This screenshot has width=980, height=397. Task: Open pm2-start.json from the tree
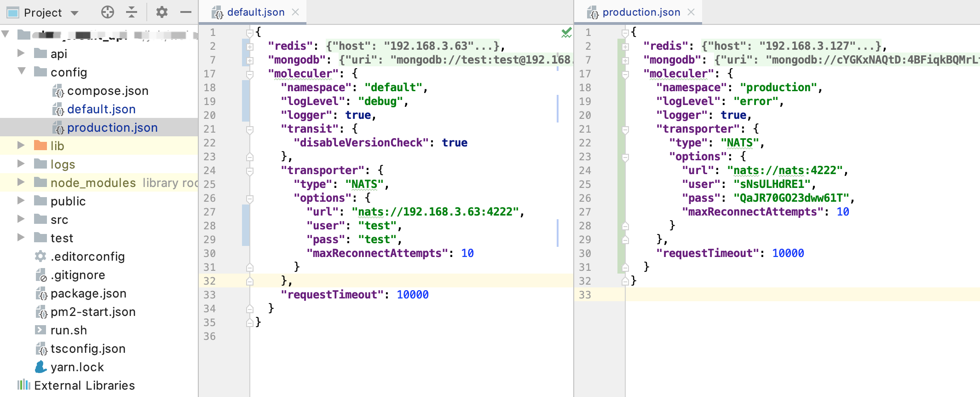(93, 312)
